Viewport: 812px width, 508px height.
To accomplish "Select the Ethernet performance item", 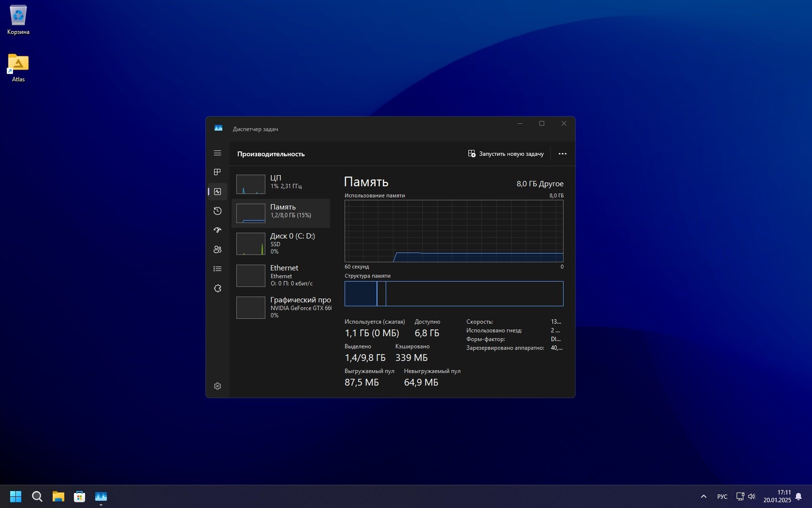I will pyautogui.click(x=281, y=275).
